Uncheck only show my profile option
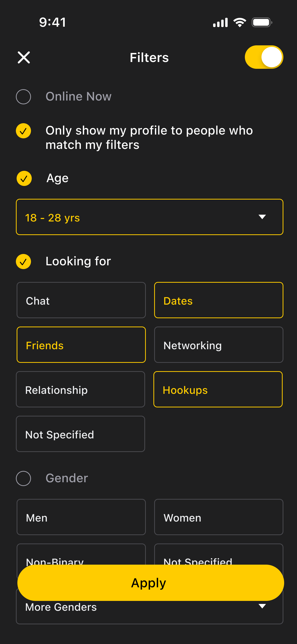Image resolution: width=297 pixels, height=644 pixels. pyautogui.click(x=23, y=131)
